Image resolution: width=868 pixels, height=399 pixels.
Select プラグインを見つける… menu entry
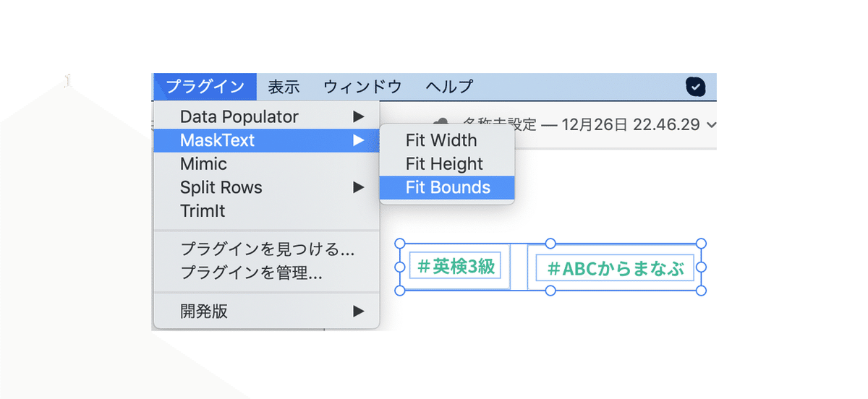pyautogui.click(x=267, y=250)
